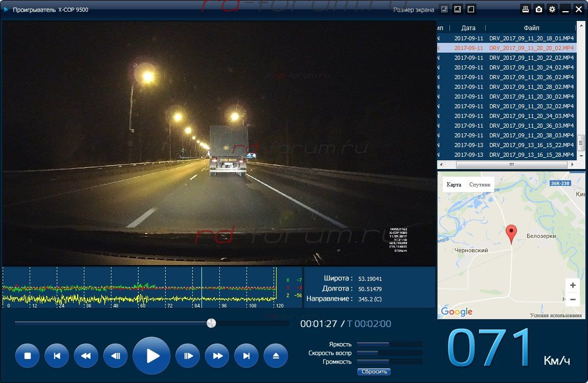Select file DRV_2017_09_11_20_24_02.MP4
The width and height of the screenshot is (588, 383).
[x=531, y=67]
